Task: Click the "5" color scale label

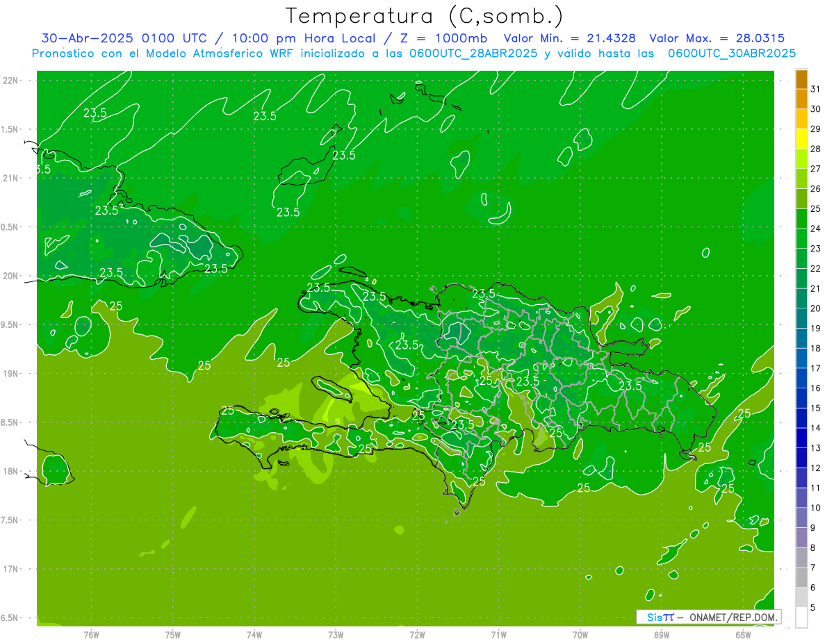Action: (x=813, y=607)
